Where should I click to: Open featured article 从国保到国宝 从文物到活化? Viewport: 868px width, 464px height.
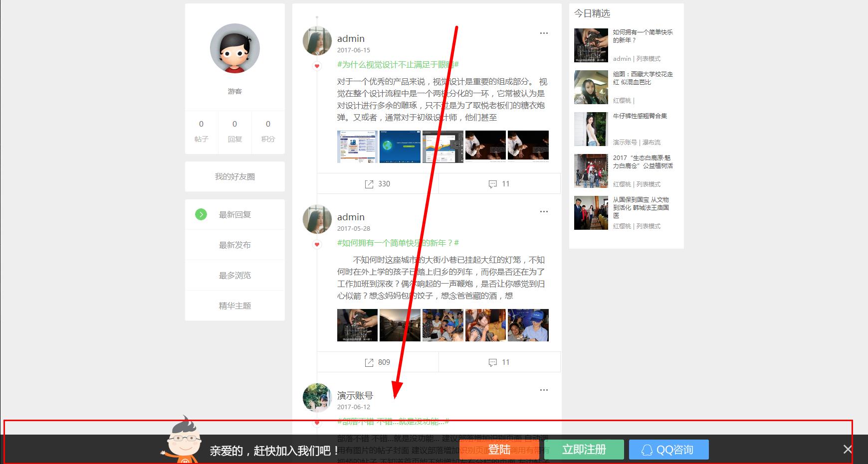(641, 207)
